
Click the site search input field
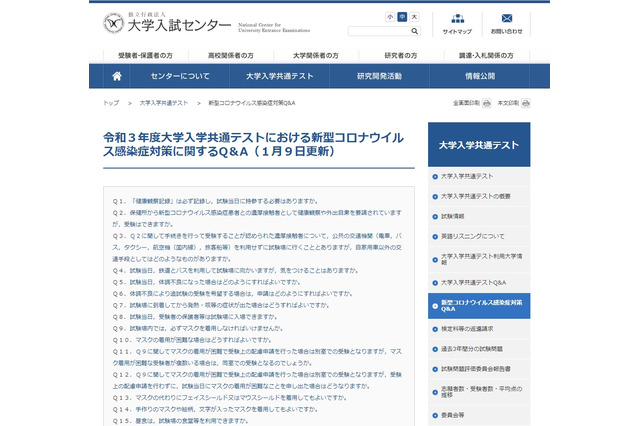coord(379,31)
